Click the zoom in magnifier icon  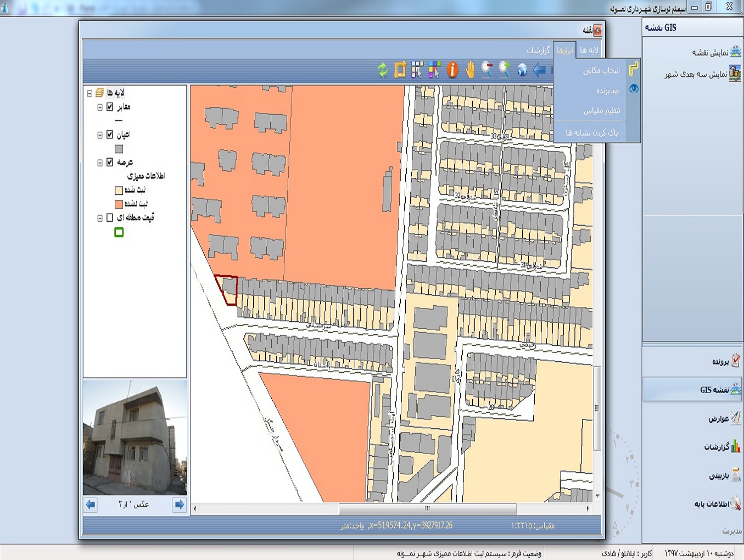(x=505, y=70)
